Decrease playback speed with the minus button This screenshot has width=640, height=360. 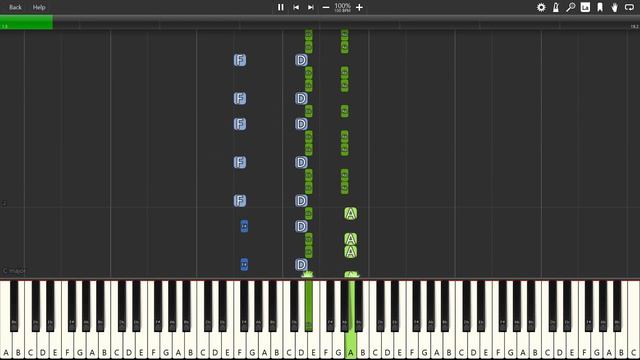(x=326, y=7)
